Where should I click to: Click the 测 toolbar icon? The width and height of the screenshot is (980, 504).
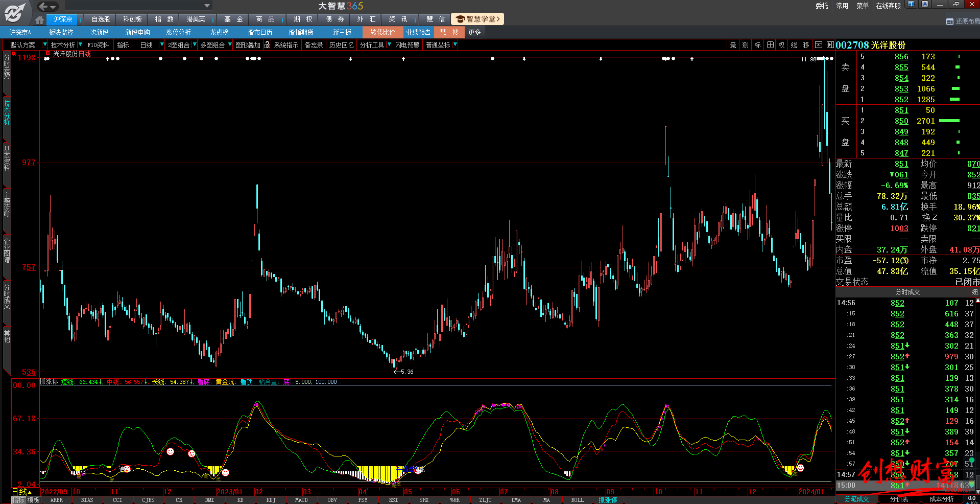(745, 45)
